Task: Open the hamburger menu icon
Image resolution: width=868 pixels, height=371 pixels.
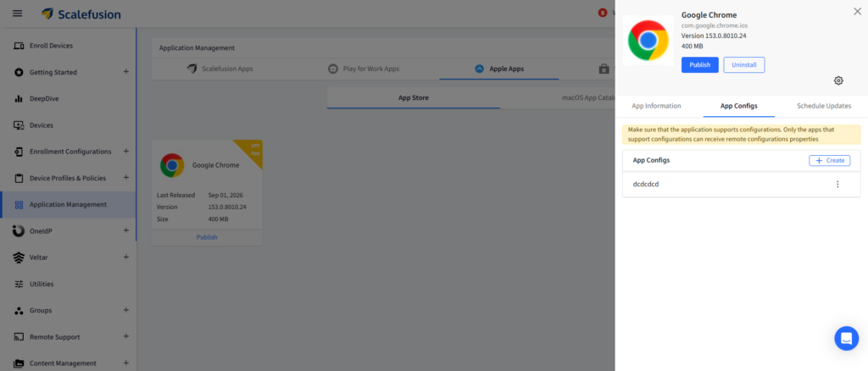Action: click(17, 14)
